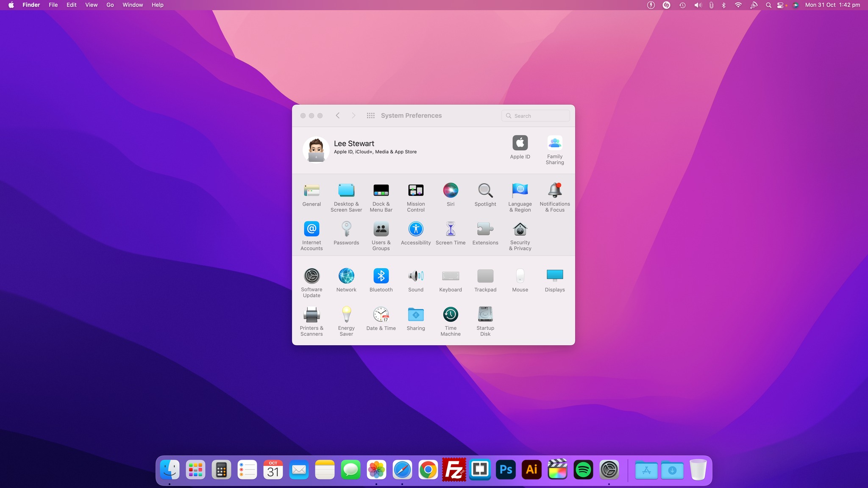This screenshot has height=488, width=868.
Task: Open the Mouse preferences pane
Action: [x=520, y=280]
